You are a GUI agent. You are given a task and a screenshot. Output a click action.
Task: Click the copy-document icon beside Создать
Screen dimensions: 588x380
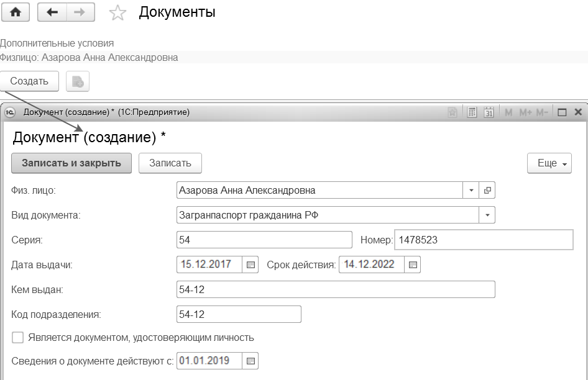78,81
